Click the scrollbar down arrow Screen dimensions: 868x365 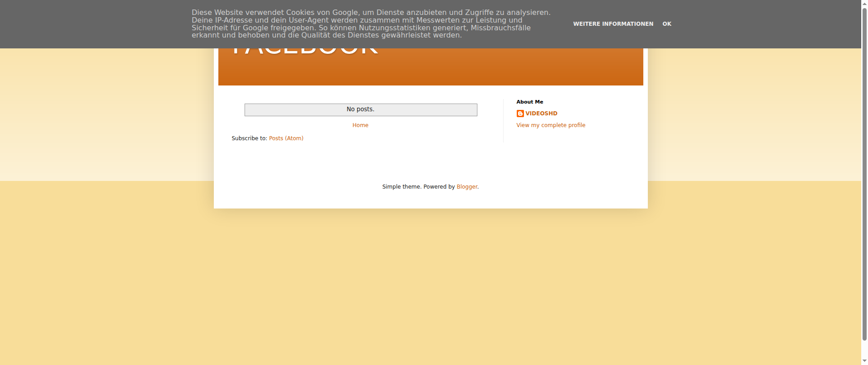click(x=864, y=361)
